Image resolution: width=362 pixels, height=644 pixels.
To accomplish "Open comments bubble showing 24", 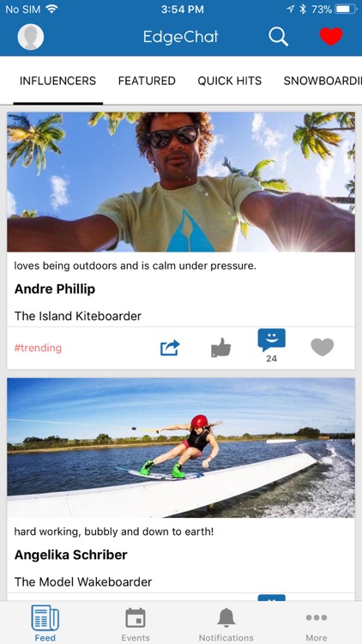I will [x=271, y=345].
